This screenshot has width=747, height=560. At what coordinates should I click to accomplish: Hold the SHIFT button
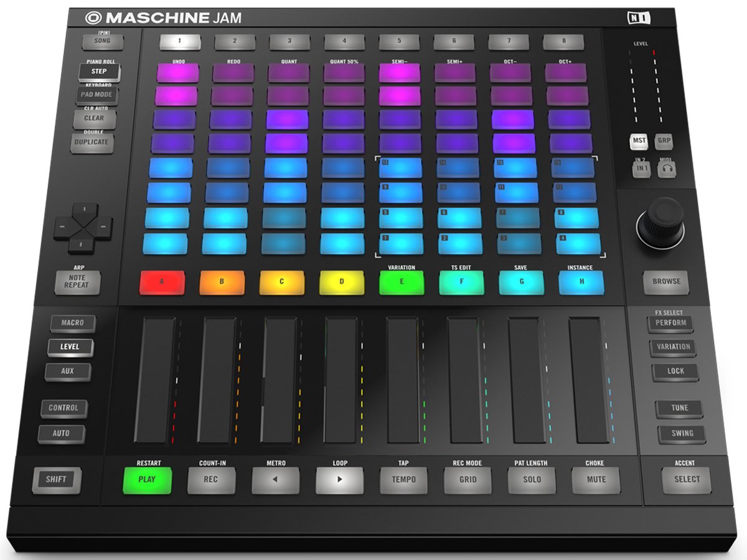[57, 480]
